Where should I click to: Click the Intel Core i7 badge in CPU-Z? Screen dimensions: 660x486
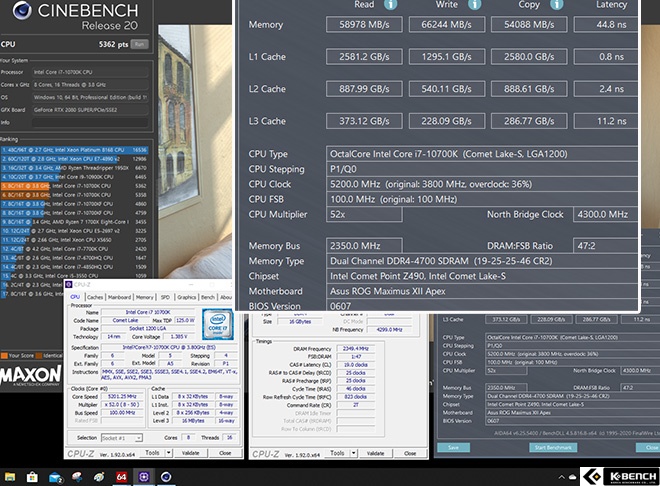coord(217,324)
